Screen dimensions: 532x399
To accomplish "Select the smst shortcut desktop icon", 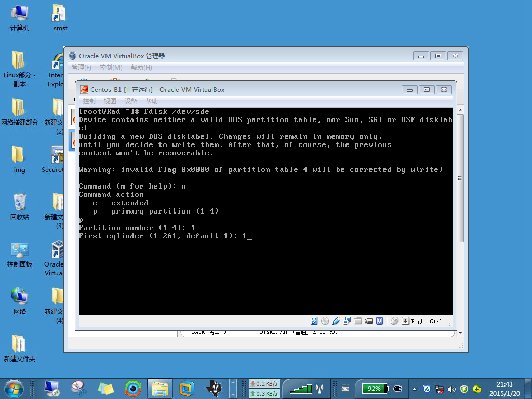I will point(60,18).
